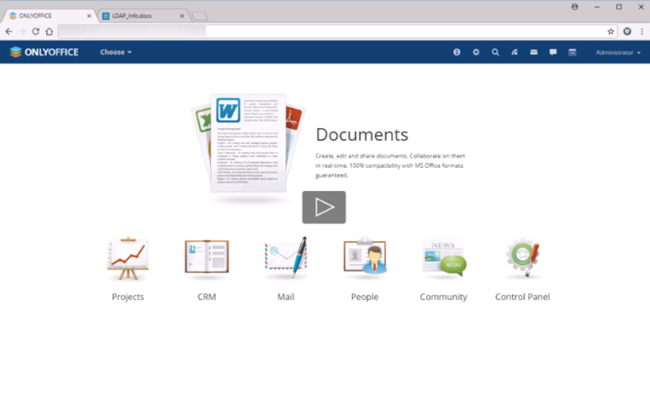Viewport: 650px width, 407px height.
Task: Click the Community label text
Action: [x=444, y=297]
